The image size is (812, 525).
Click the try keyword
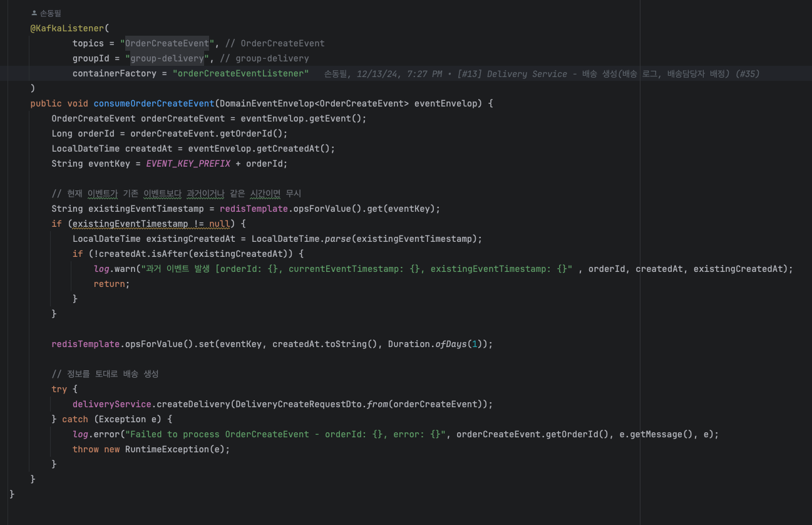pyautogui.click(x=59, y=389)
